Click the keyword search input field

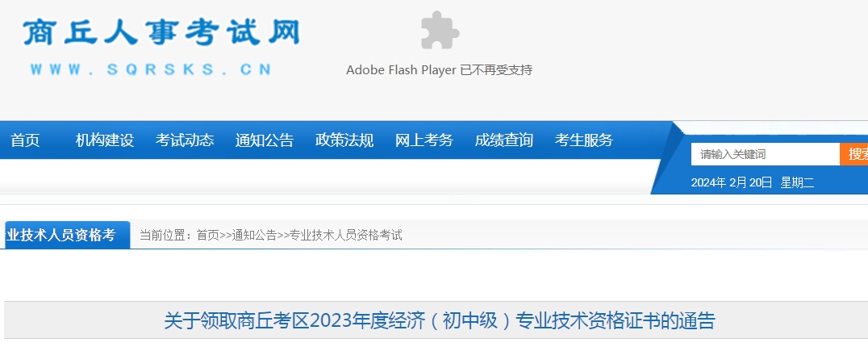pos(765,154)
